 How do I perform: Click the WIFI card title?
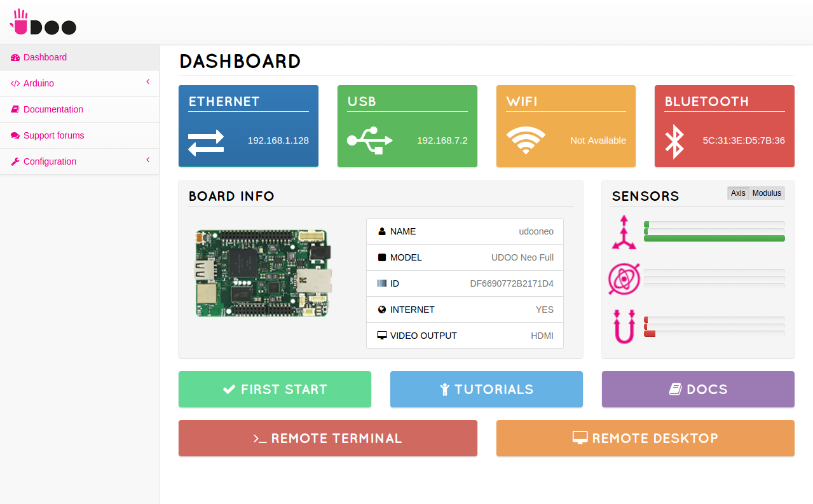tap(523, 102)
